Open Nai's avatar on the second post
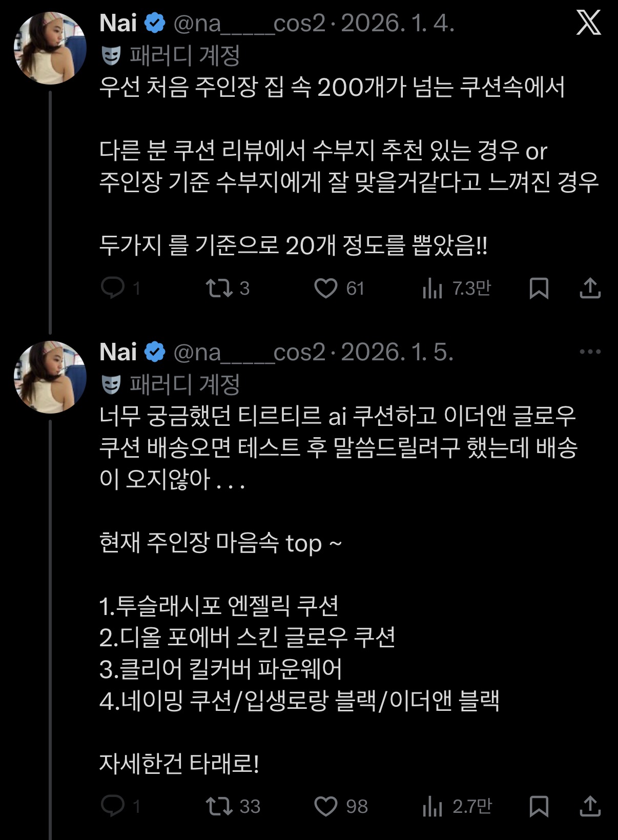 [50, 377]
